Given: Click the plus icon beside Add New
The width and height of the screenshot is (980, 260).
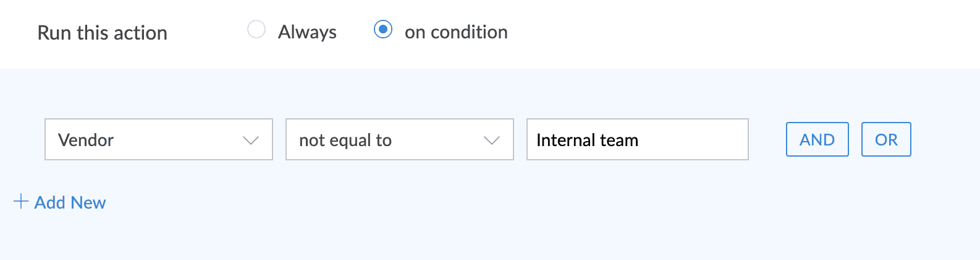Looking at the screenshot, I should [x=21, y=202].
